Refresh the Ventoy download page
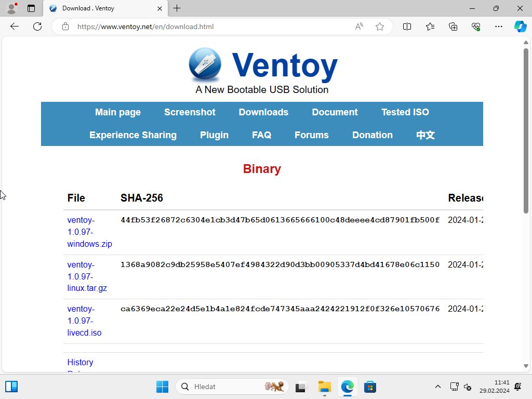The width and height of the screenshot is (532, 399). coord(37,26)
